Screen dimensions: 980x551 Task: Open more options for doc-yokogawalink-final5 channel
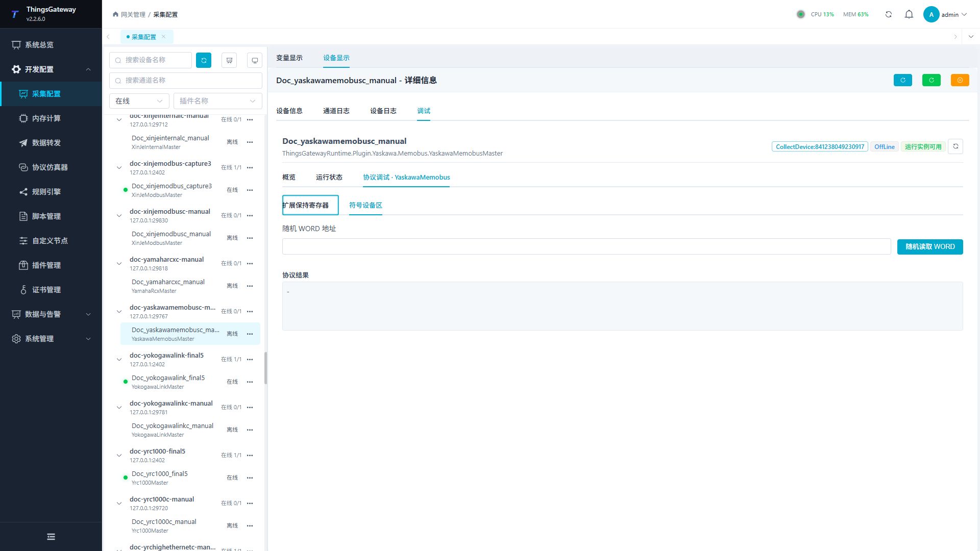click(250, 359)
